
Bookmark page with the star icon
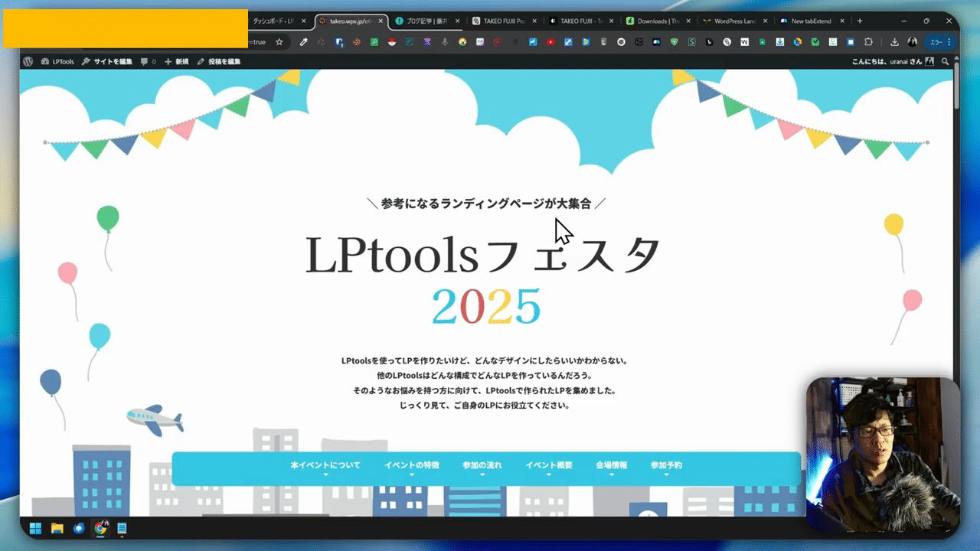click(279, 42)
